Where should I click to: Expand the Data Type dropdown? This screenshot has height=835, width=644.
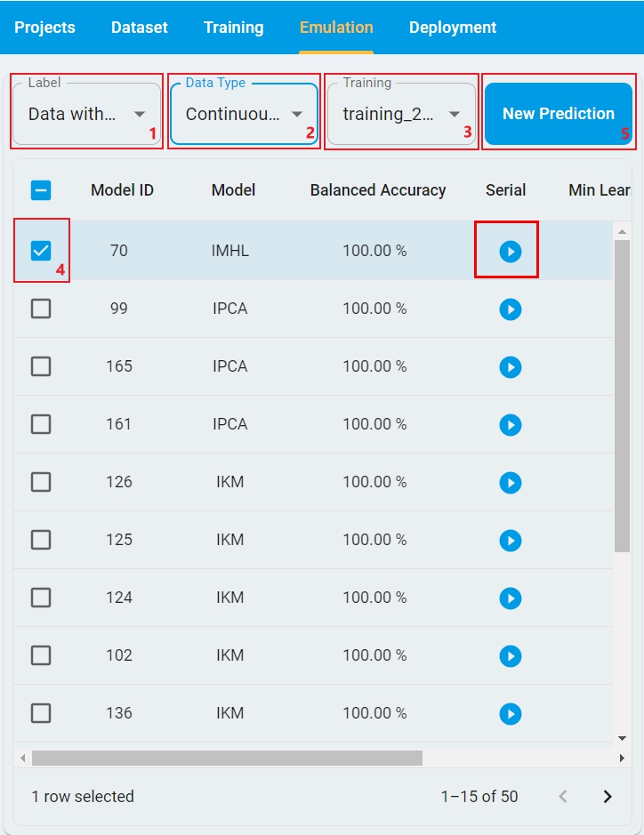(x=244, y=114)
